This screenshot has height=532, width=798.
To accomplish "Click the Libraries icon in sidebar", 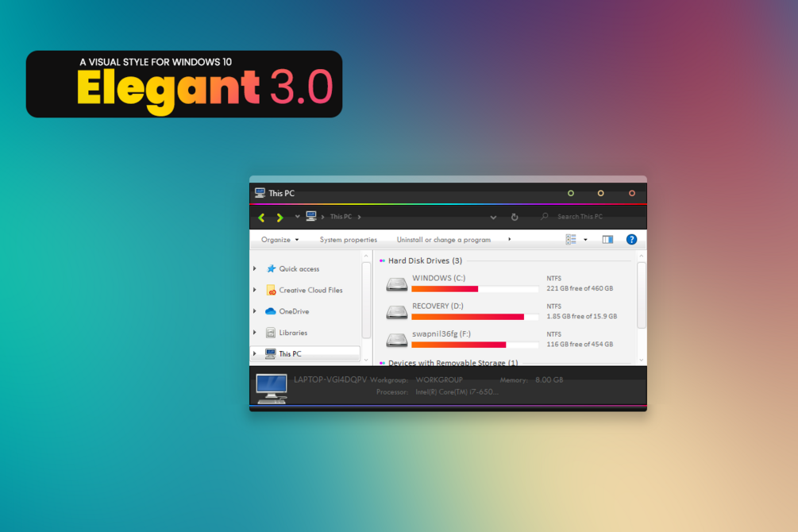I will click(271, 333).
